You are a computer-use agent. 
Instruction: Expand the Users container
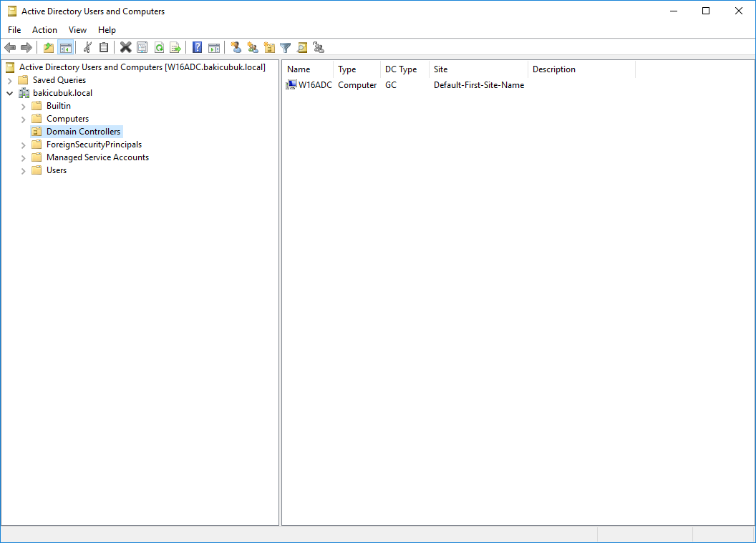23,170
